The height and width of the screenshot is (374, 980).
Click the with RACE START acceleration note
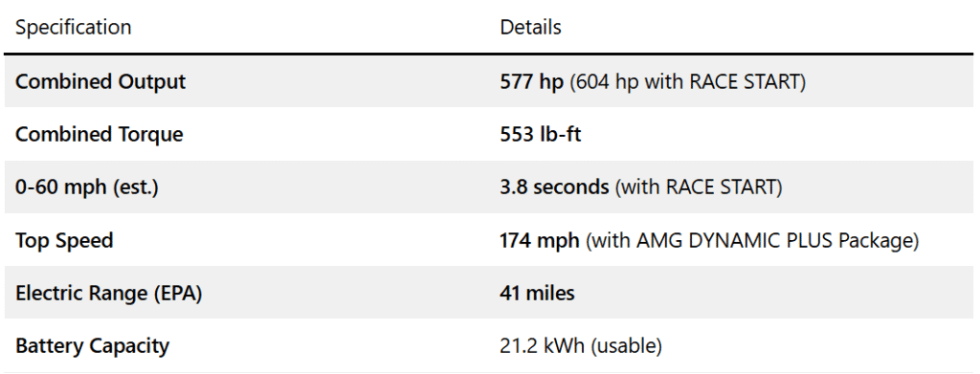(x=699, y=187)
